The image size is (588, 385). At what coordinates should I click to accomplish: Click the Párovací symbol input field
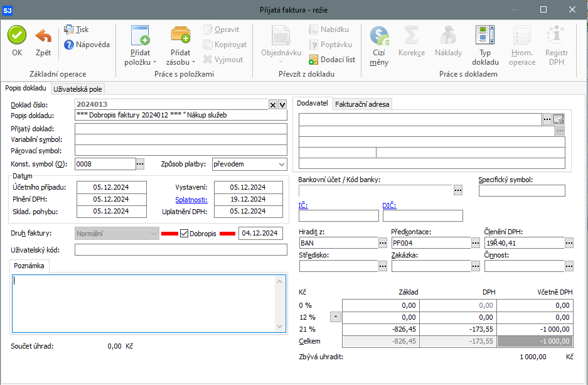point(181,151)
